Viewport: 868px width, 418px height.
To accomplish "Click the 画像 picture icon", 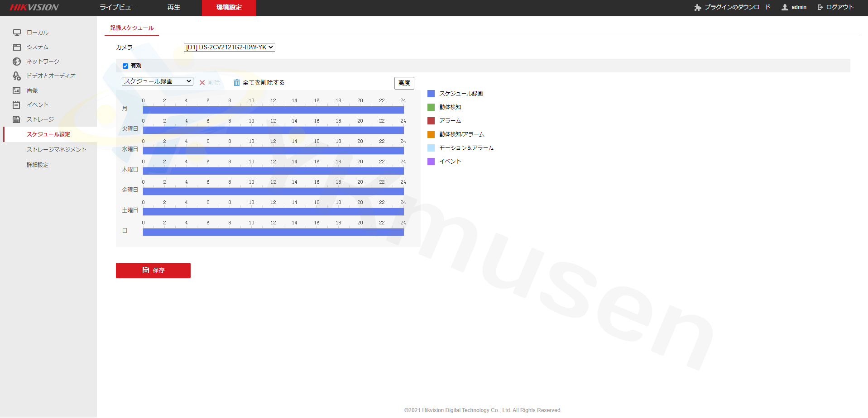I will pyautogui.click(x=17, y=90).
